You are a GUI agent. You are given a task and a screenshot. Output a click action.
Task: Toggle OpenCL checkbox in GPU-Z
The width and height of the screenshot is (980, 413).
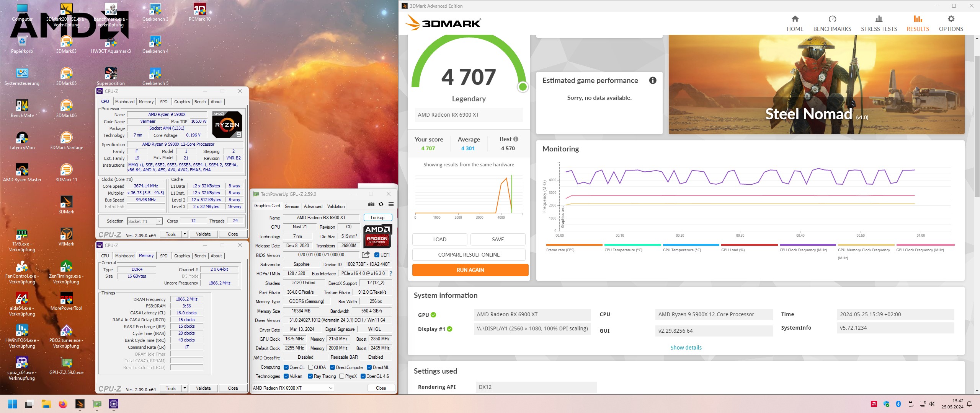click(286, 367)
